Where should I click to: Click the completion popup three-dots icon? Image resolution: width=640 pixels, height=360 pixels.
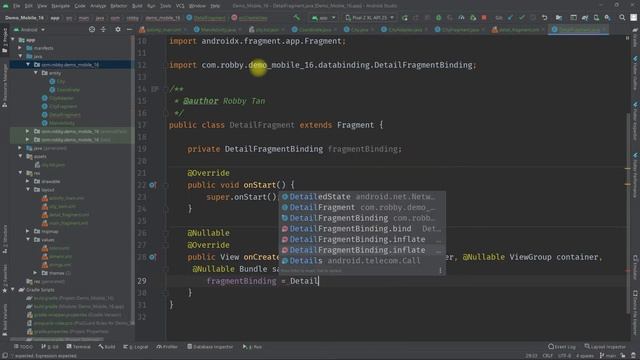pyautogui.click(x=440, y=270)
